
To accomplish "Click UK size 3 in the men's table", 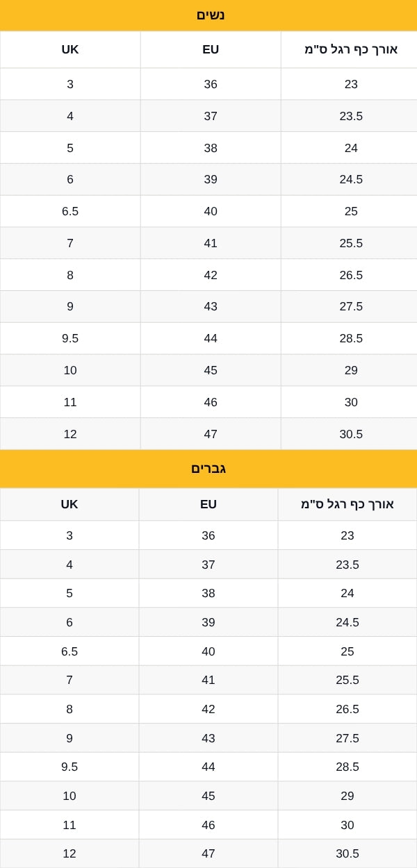I will [x=69, y=535].
